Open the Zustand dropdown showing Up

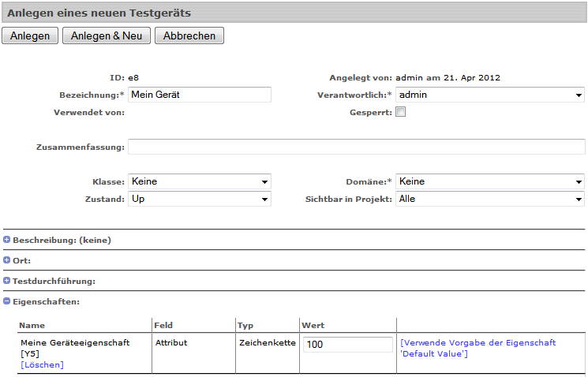coord(200,199)
